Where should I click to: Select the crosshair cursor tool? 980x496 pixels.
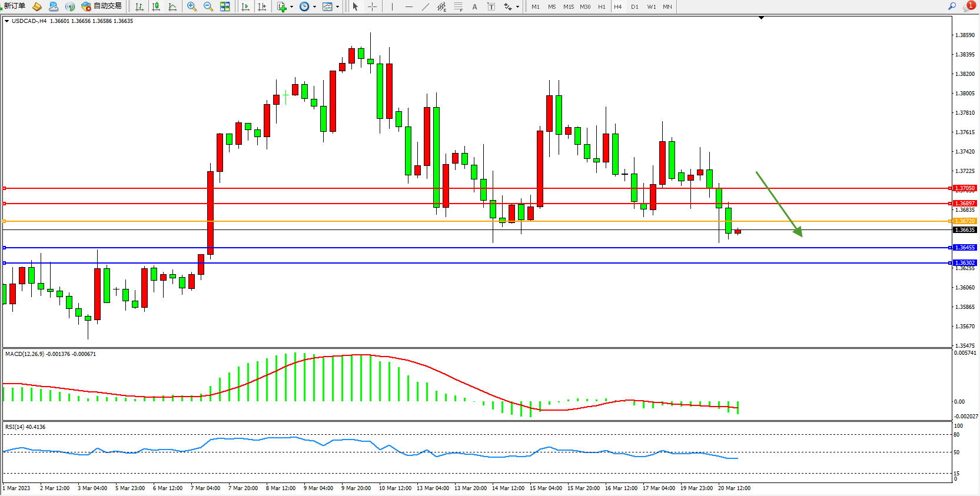coord(372,6)
